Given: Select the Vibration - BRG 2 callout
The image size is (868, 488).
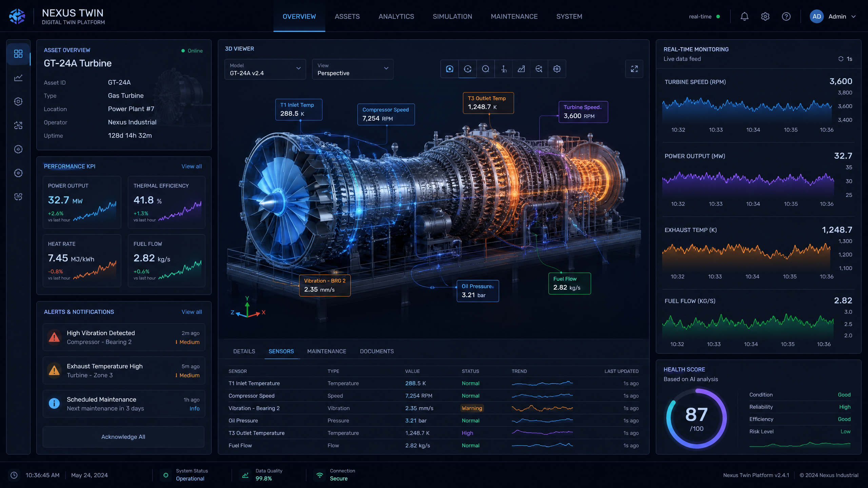Looking at the screenshot, I should [x=325, y=285].
